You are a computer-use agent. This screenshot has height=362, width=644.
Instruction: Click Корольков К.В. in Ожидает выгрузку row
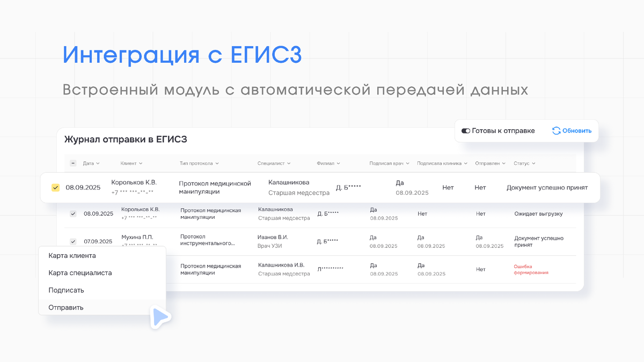pyautogui.click(x=141, y=209)
